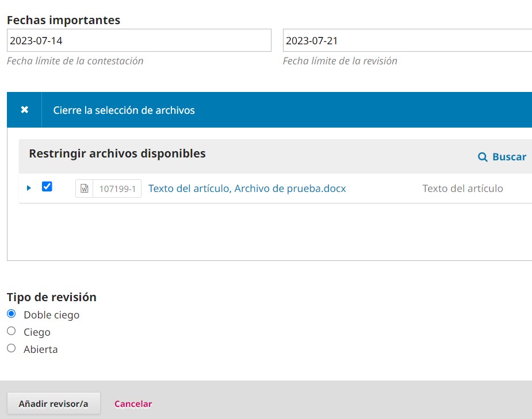Click the gray 'Texto del artículo' type cell
This screenshot has width=532, height=419.
tap(462, 189)
